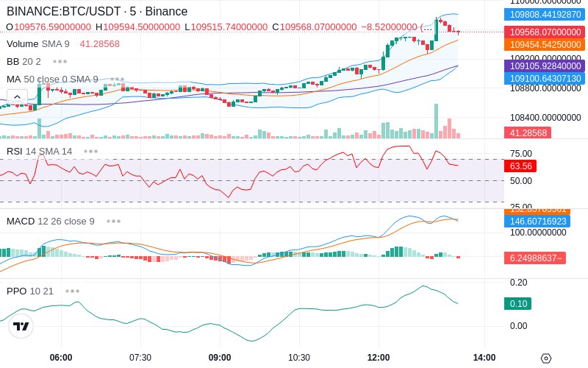Open more options for the BB 20 2 indicator
588x368 pixels.
(x=60, y=62)
